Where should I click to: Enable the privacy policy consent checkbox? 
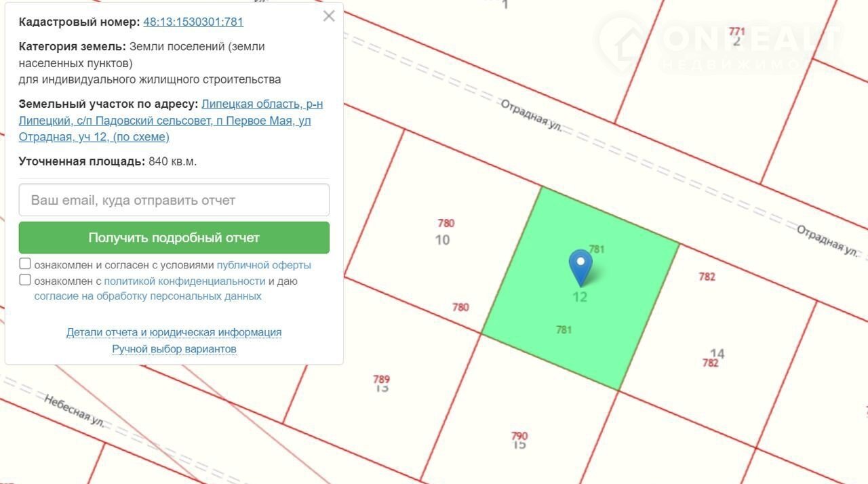tap(25, 281)
